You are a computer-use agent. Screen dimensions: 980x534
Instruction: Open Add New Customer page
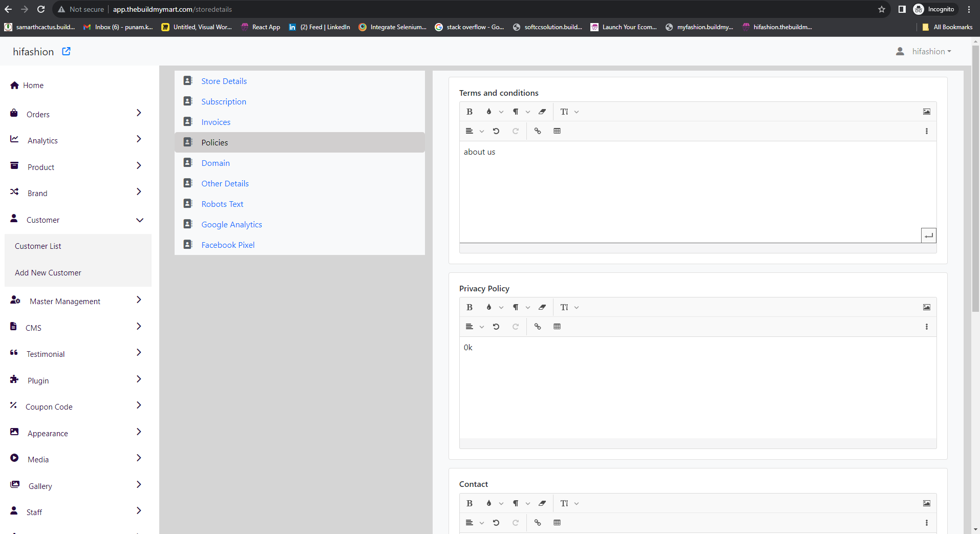point(48,272)
